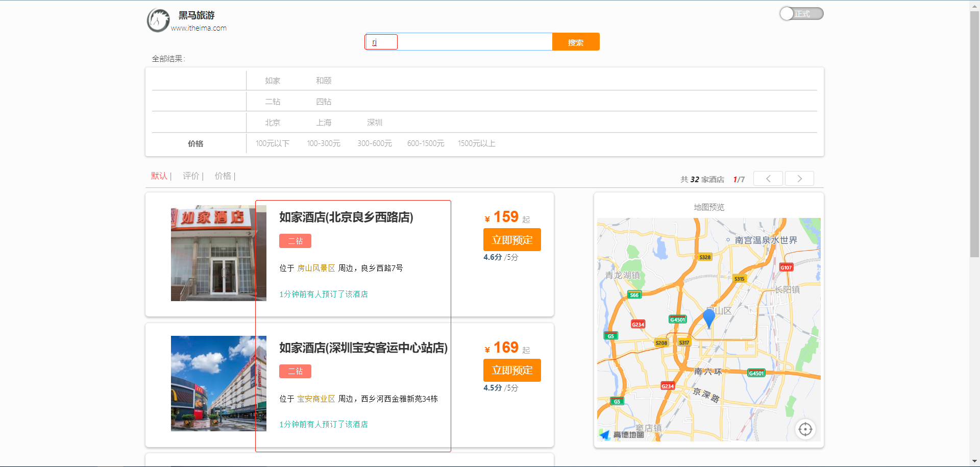Screen dimensions: 980x467
Task: Click the 房山风景区 area link
Action: [316, 268]
